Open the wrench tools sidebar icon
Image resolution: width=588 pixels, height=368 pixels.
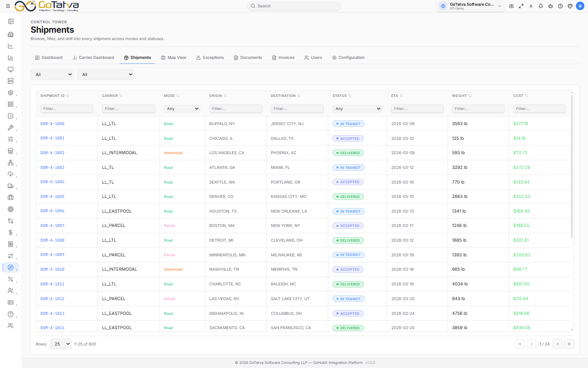(11, 128)
